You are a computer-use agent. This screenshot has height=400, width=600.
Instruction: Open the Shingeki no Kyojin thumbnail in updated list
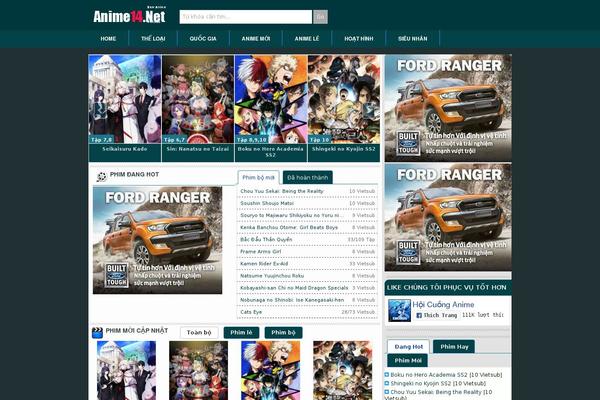pyautogui.click(x=342, y=370)
